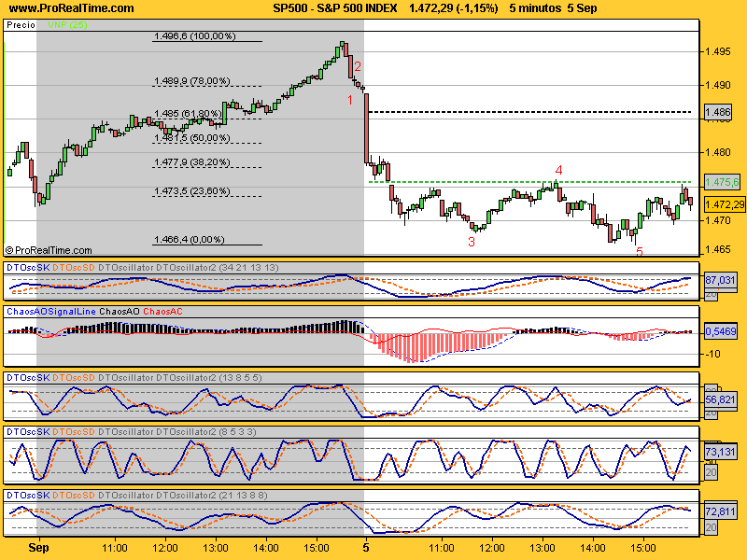Click the DTOscillator2 (8 5 3 3) label

click(206, 432)
